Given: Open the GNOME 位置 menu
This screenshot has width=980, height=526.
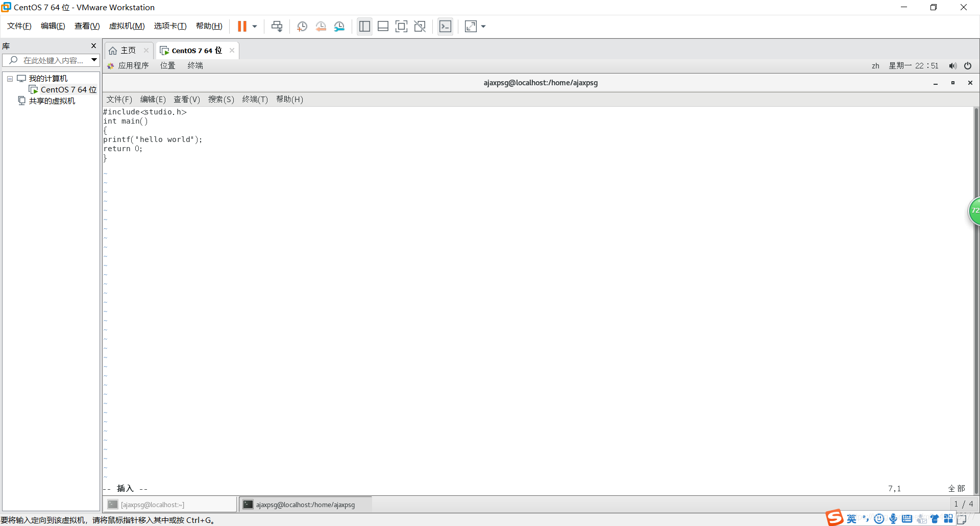Looking at the screenshot, I should coord(168,66).
